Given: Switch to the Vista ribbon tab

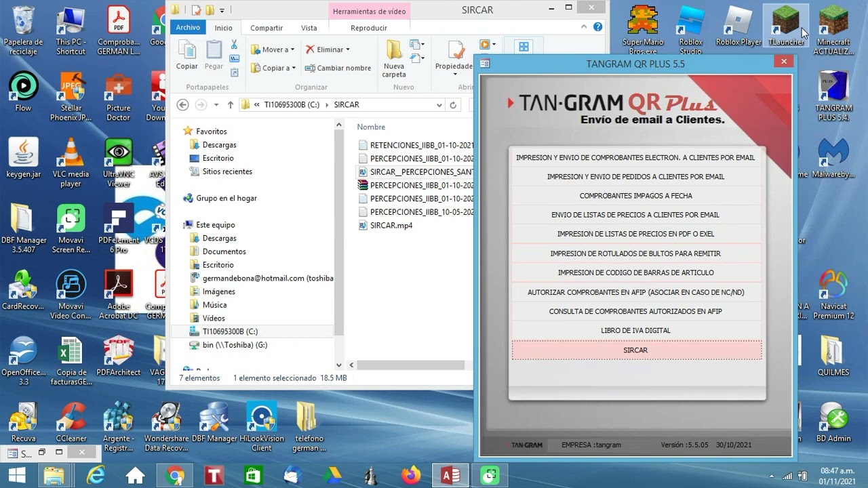Looking at the screenshot, I should coord(309,28).
